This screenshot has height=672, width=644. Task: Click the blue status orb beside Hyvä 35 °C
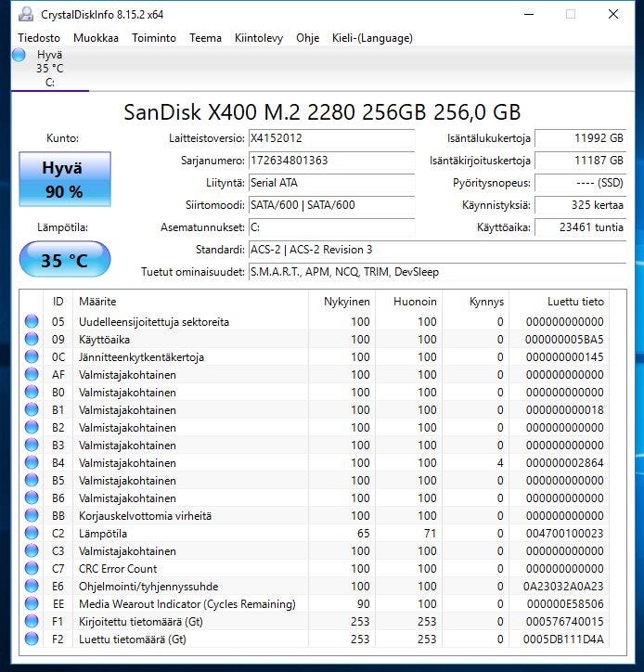19,55
